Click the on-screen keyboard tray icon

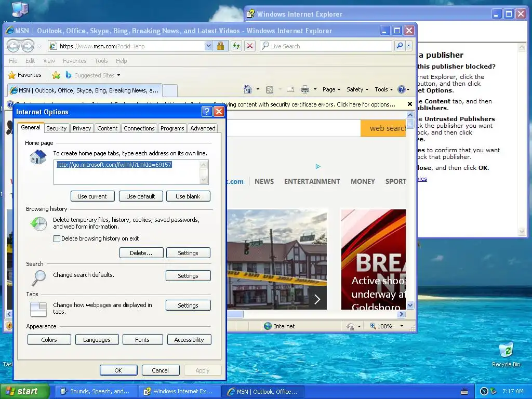464,392
